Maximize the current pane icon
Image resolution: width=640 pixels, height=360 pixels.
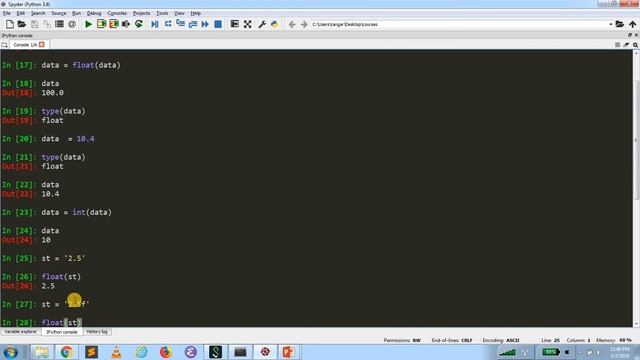[x=235, y=24]
